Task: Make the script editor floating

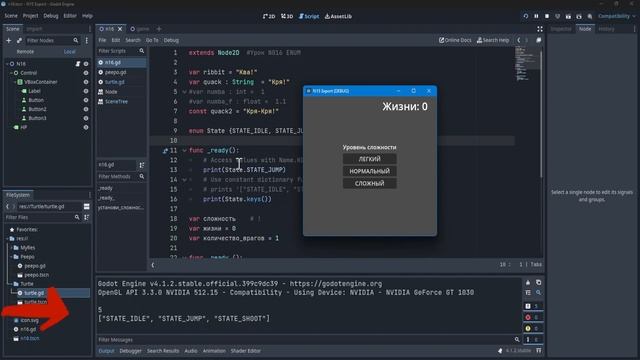Action: (x=539, y=40)
